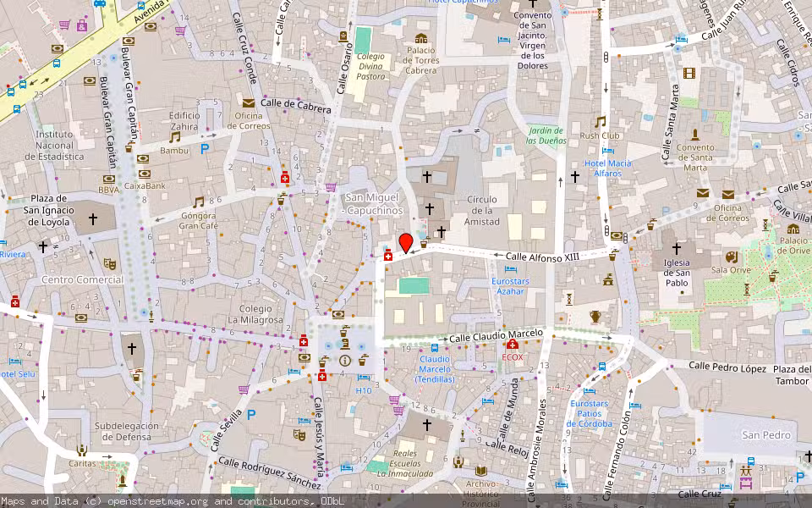Viewport: 812px width, 508px height.
Task: Select the vase icon below Eurostars Azahar
Action: [595, 316]
